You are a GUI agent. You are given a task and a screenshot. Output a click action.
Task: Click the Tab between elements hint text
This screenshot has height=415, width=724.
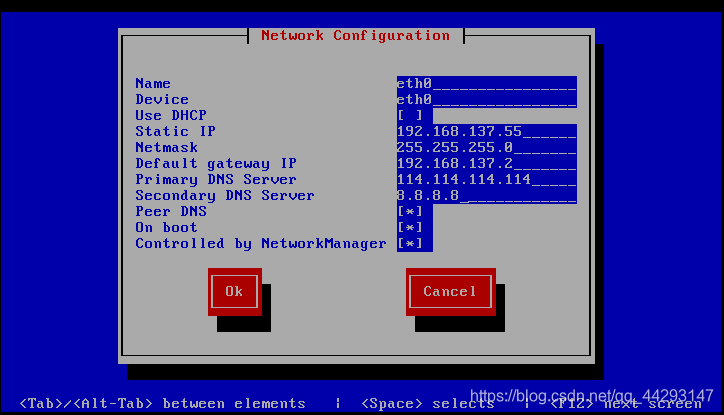tap(163, 403)
